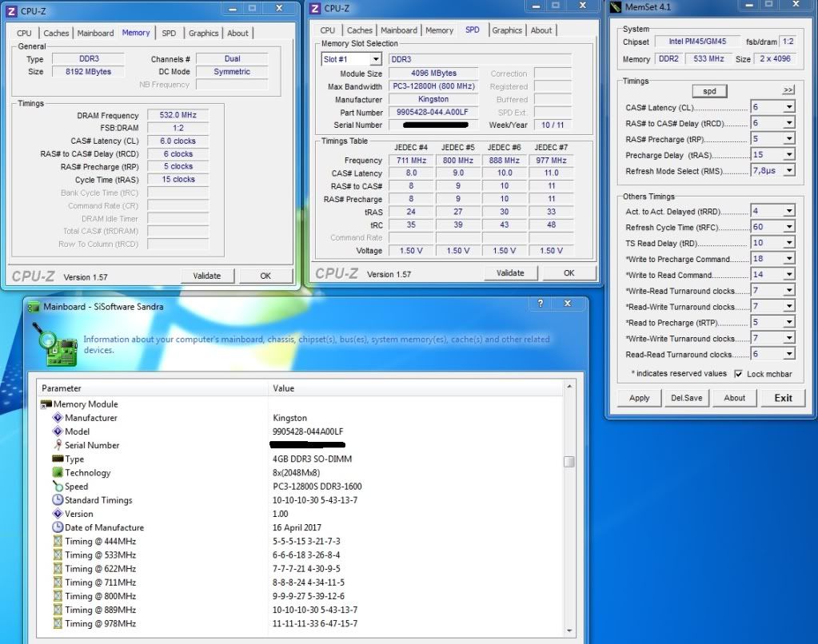
Task: Click the Parameter column header in Sandra
Action: pos(152,388)
